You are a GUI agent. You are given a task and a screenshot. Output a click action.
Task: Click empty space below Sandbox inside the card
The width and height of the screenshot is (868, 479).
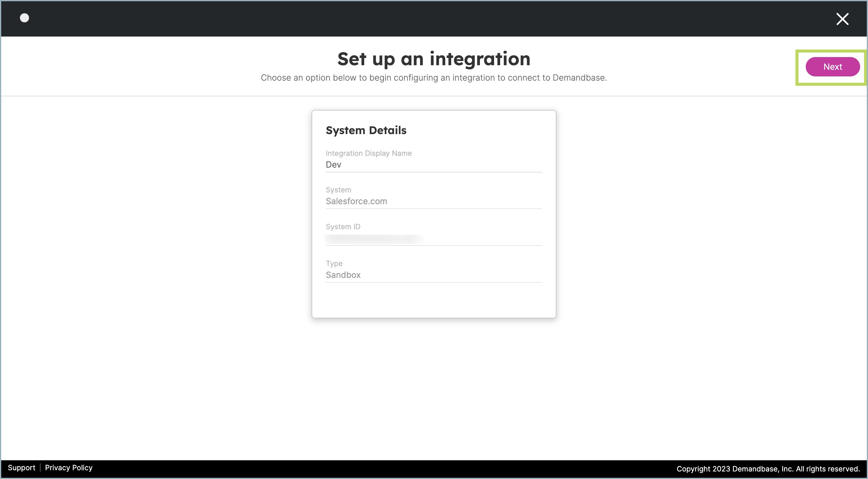tap(433, 300)
